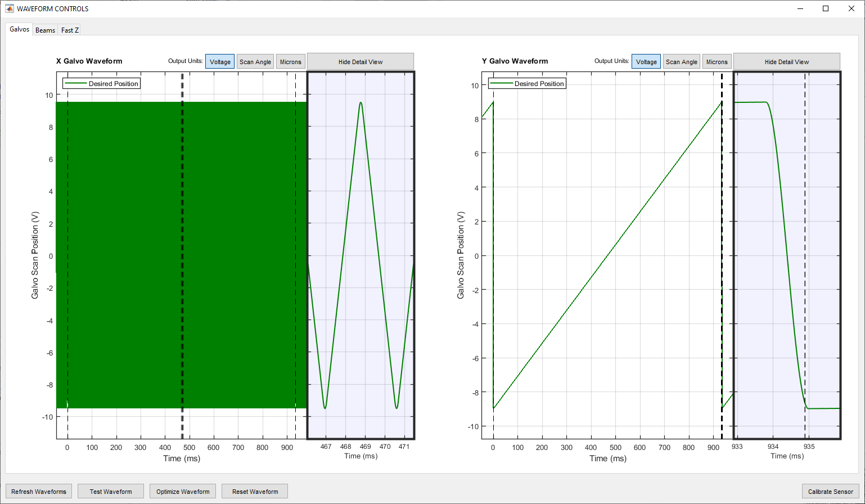The height and width of the screenshot is (504, 865).
Task: Click the X Galvo Desired Position legend
Action: pos(102,84)
